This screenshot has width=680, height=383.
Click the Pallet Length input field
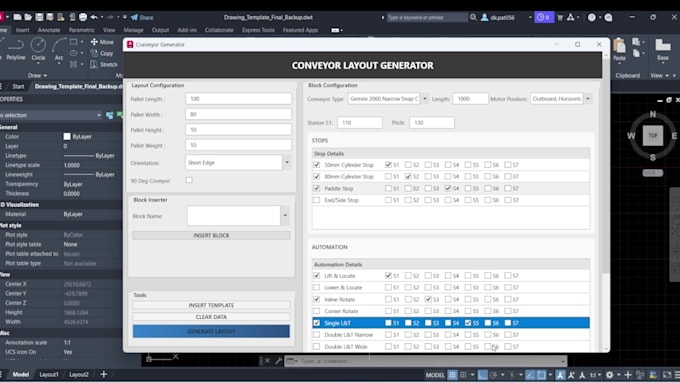coord(239,98)
